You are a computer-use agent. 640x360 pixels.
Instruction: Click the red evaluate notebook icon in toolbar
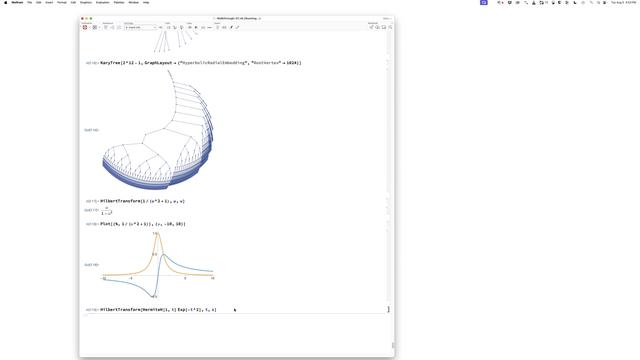85,27
